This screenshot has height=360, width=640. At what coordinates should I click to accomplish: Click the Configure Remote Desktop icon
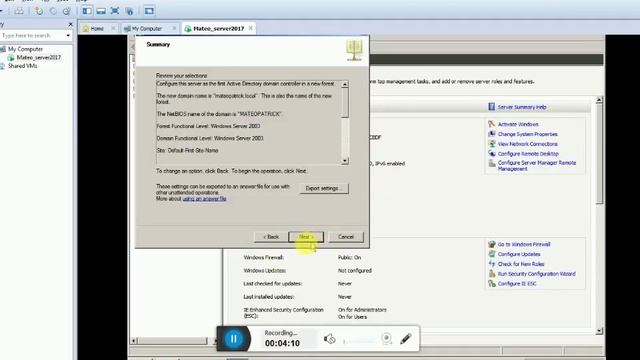point(491,153)
